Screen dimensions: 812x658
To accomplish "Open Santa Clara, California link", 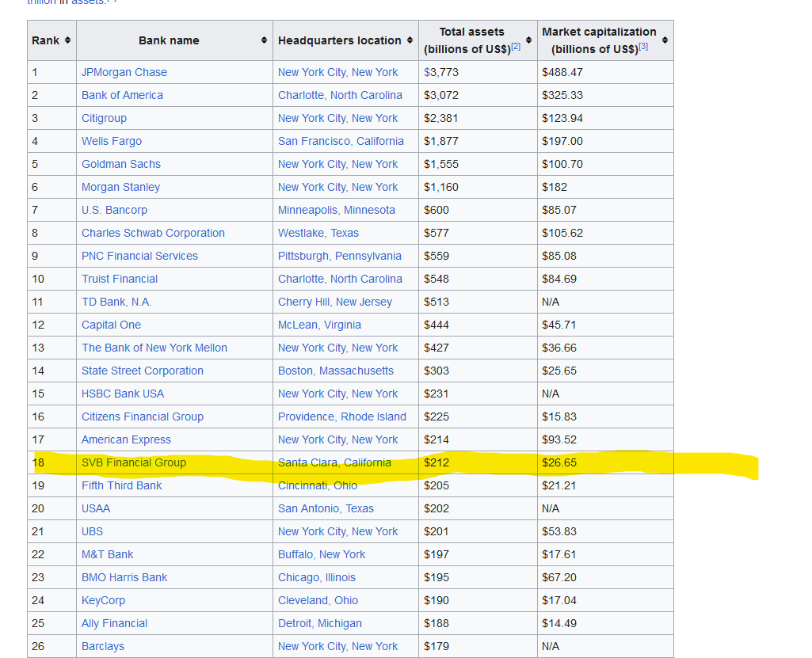I will point(334,462).
